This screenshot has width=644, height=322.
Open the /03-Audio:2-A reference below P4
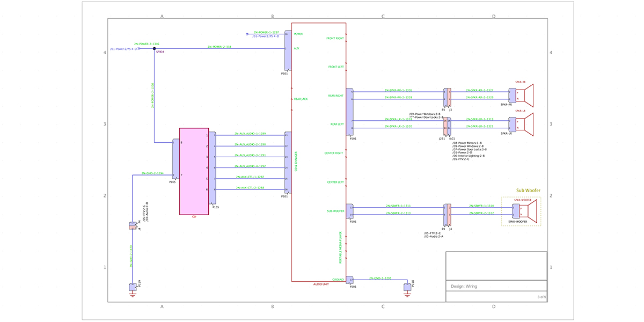point(434,237)
